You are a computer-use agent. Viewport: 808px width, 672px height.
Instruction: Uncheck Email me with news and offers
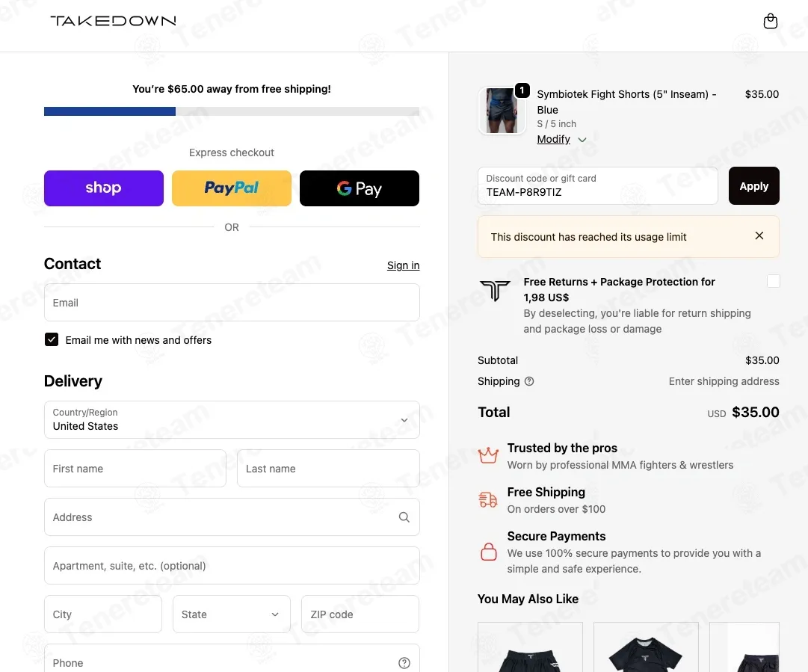click(x=52, y=339)
